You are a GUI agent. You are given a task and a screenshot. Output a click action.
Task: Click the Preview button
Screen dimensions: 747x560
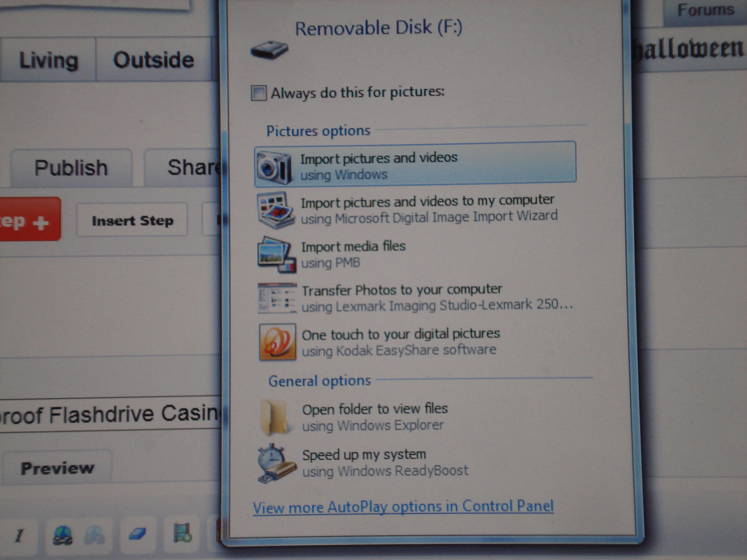click(x=57, y=468)
